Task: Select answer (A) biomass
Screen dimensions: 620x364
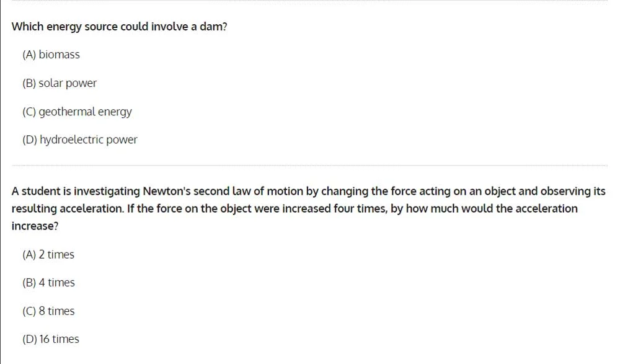Action: (x=51, y=55)
